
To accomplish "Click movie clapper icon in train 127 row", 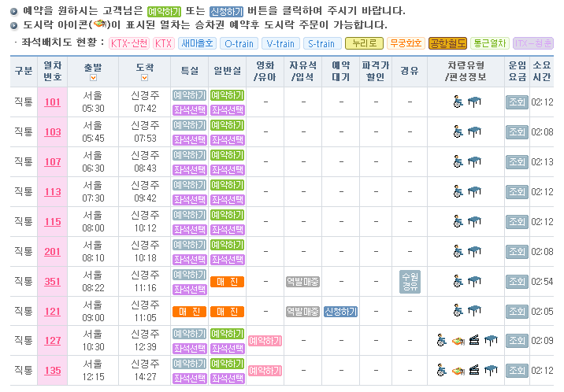I will pos(474,340).
